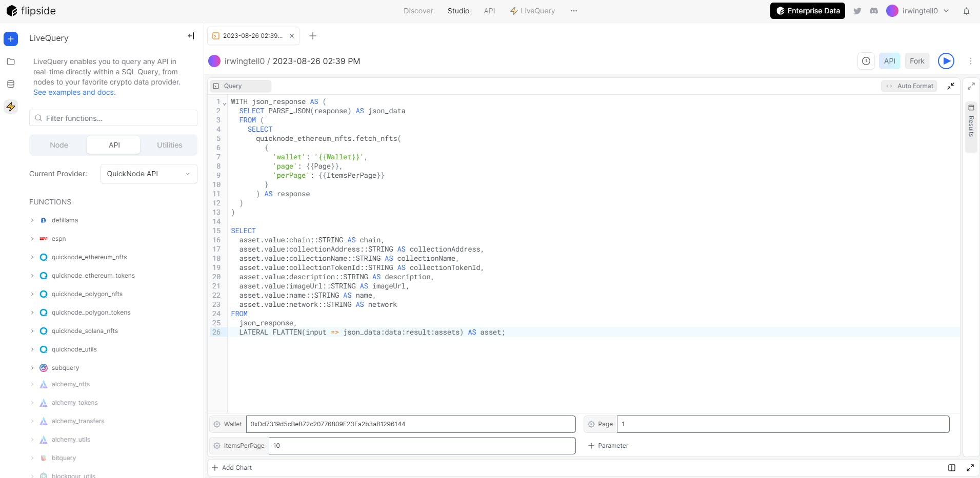
Task: Open See examples and docs link
Action: pos(74,92)
